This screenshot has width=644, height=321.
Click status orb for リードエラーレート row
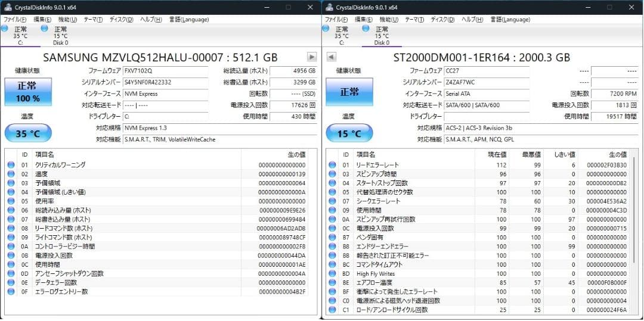click(332, 165)
